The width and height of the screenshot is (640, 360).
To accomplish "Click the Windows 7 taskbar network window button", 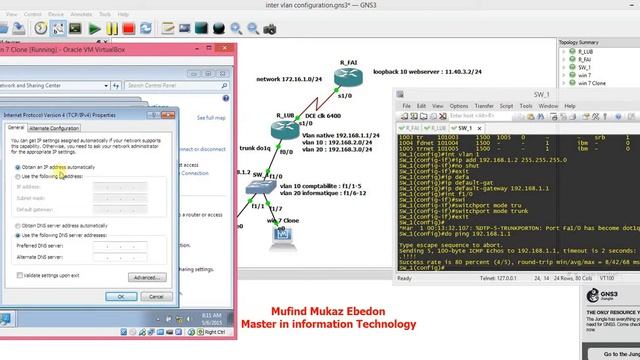I will [6, 319].
